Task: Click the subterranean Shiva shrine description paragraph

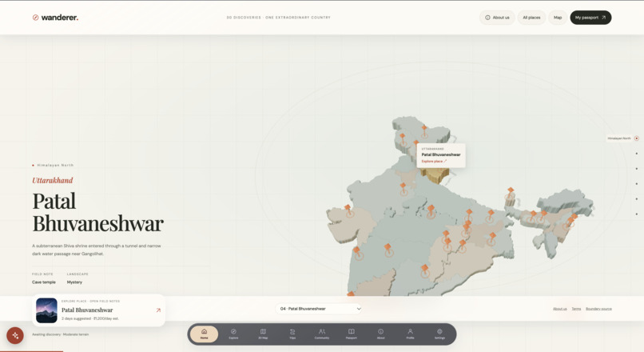Action: pyautogui.click(x=97, y=250)
